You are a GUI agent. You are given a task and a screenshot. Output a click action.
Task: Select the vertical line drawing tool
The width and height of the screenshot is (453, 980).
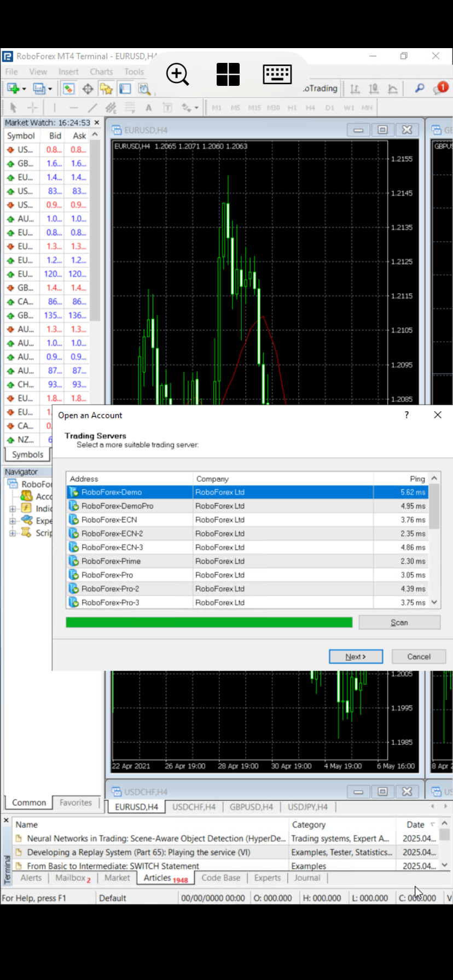(54, 108)
